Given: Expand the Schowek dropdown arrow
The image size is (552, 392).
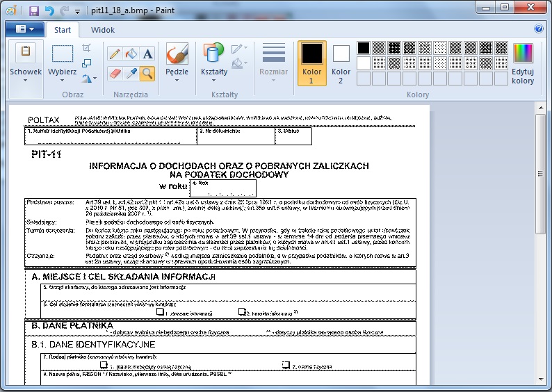Looking at the screenshot, I should pos(25,81).
